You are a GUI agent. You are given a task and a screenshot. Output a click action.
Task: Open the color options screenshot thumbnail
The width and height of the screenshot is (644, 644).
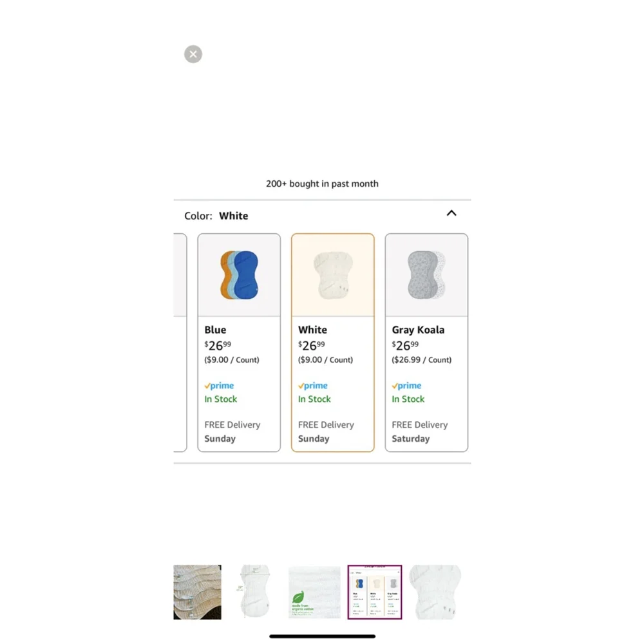(x=375, y=592)
